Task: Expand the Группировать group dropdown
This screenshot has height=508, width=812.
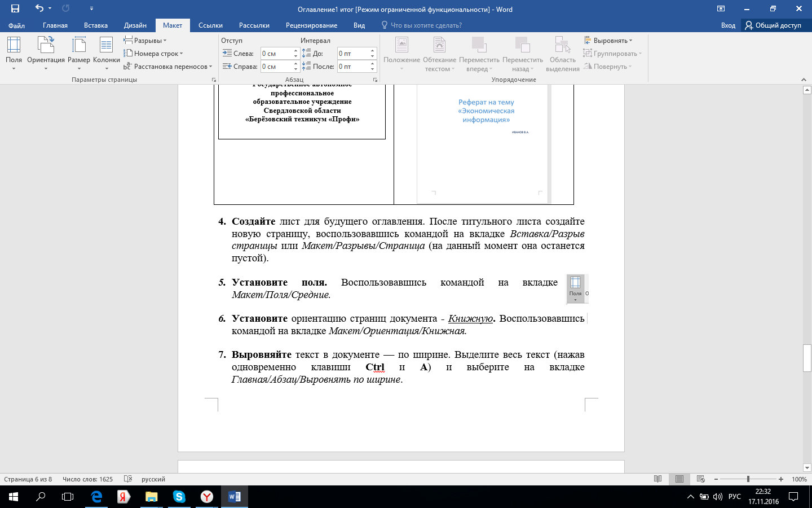Action: [x=612, y=54]
